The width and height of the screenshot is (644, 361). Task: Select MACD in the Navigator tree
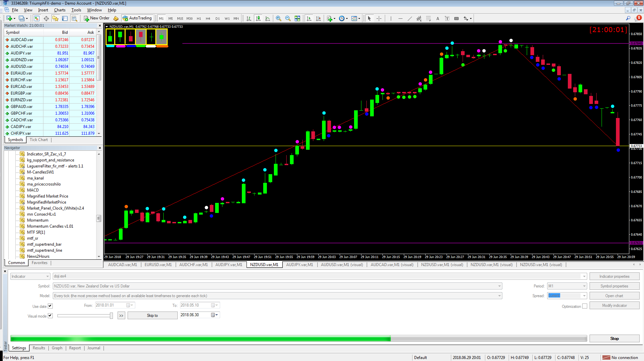click(x=33, y=190)
